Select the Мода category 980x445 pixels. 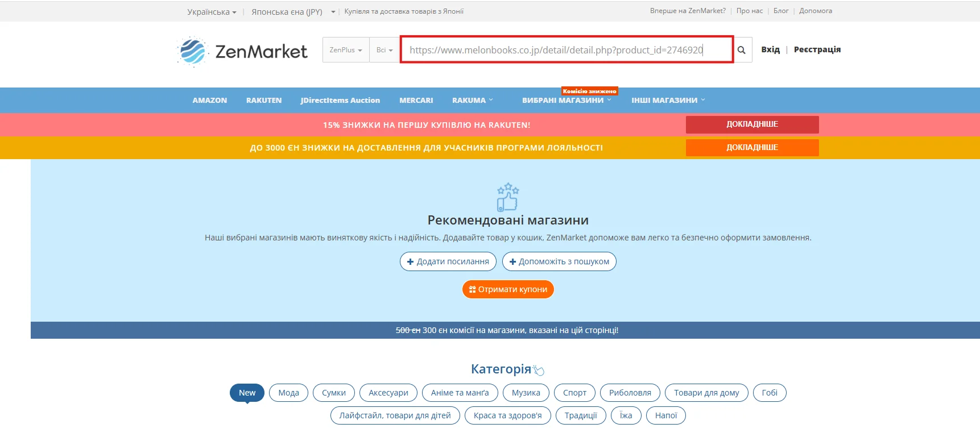288,393
